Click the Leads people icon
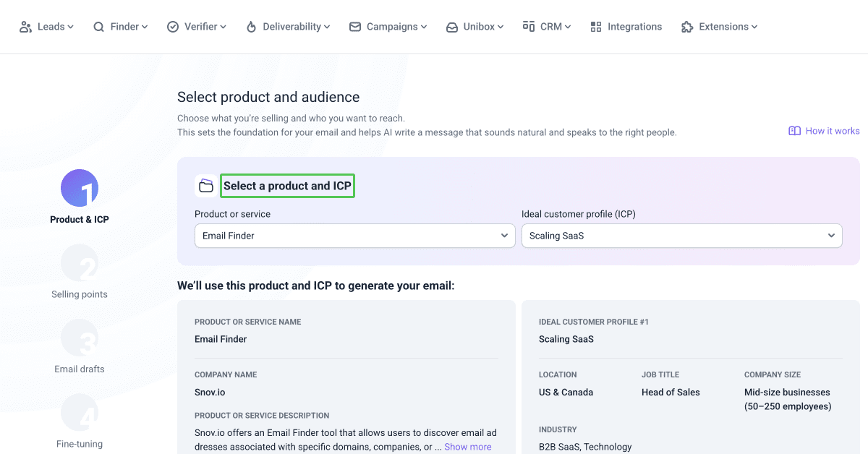Screen dimensions: 868x454 point(25,27)
